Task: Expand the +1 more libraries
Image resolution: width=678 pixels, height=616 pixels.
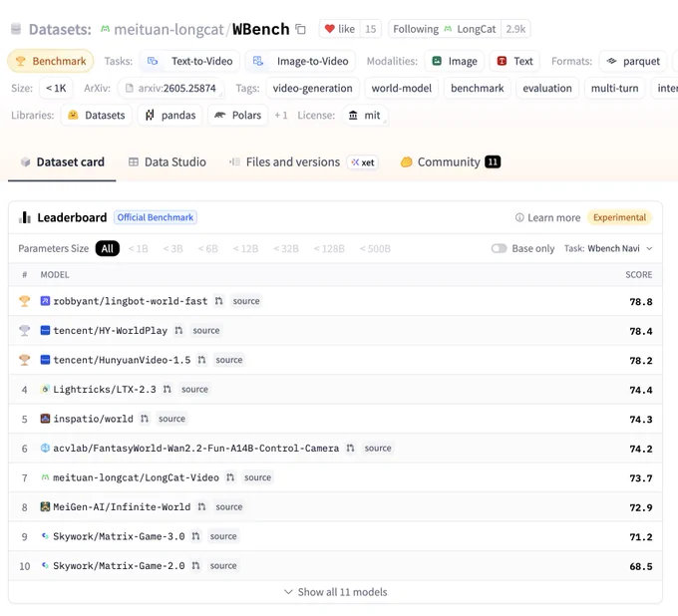Action: [281, 115]
